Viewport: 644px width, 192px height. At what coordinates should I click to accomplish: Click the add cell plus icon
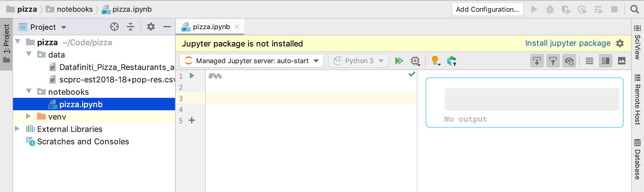pyautogui.click(x=192, y=120)
